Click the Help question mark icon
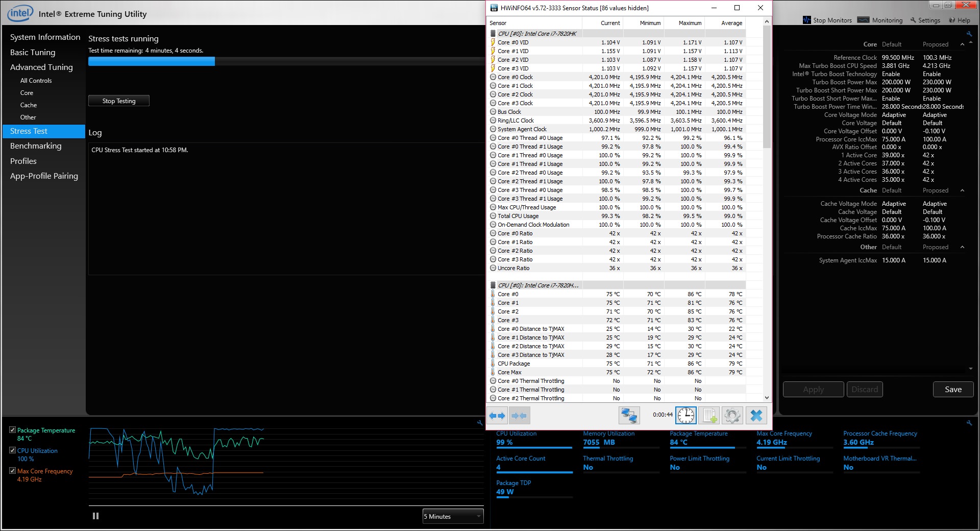This screenshot has width=980, height=531. click(952, 20)
